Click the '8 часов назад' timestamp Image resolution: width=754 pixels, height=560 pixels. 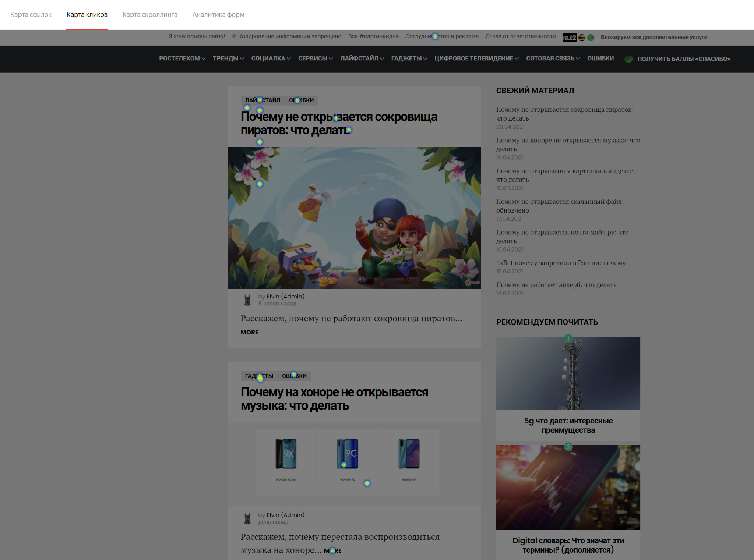coord(277,304)
